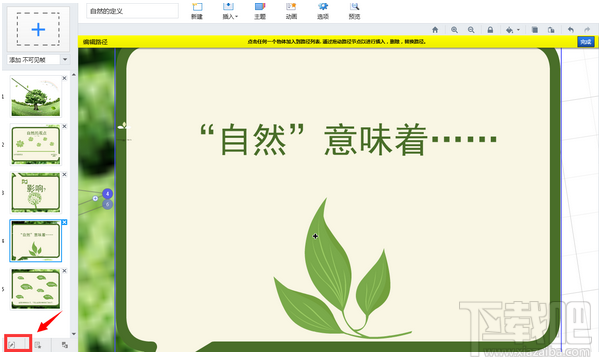Screen dimensions: 599x362
Task: Click the Home view icon
Action: tap(435, 30)
